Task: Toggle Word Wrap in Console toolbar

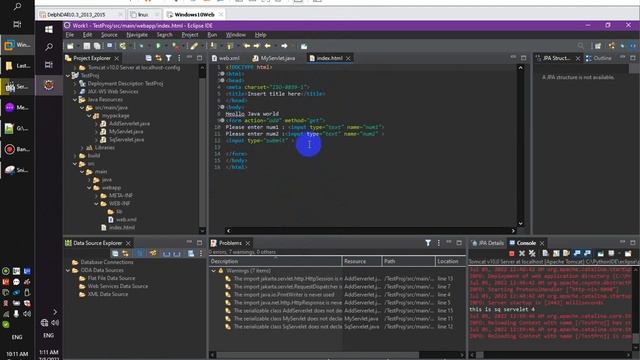Action: (566, 253)
